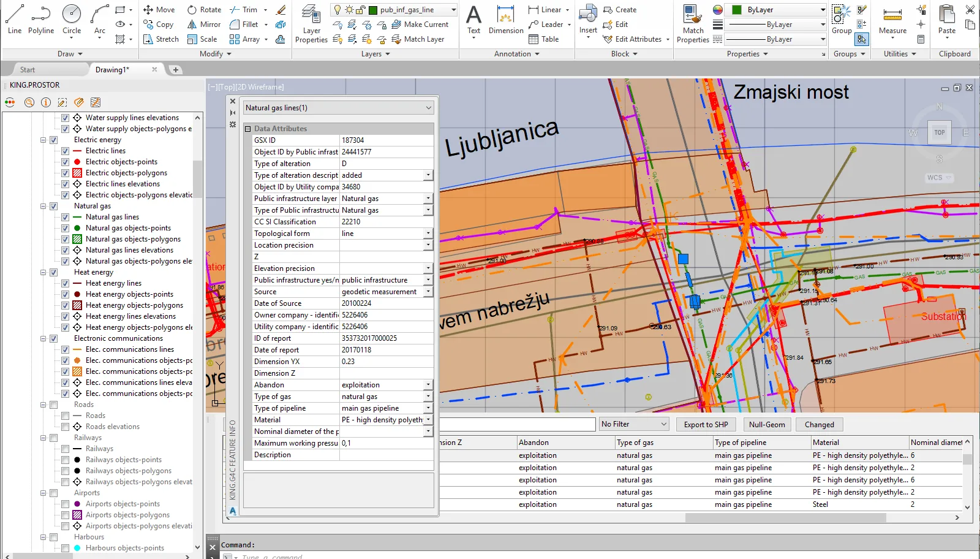Enable the Roads layer checkbox
The height and width of the screenshot is (559, 980).
tap(65, 416)
